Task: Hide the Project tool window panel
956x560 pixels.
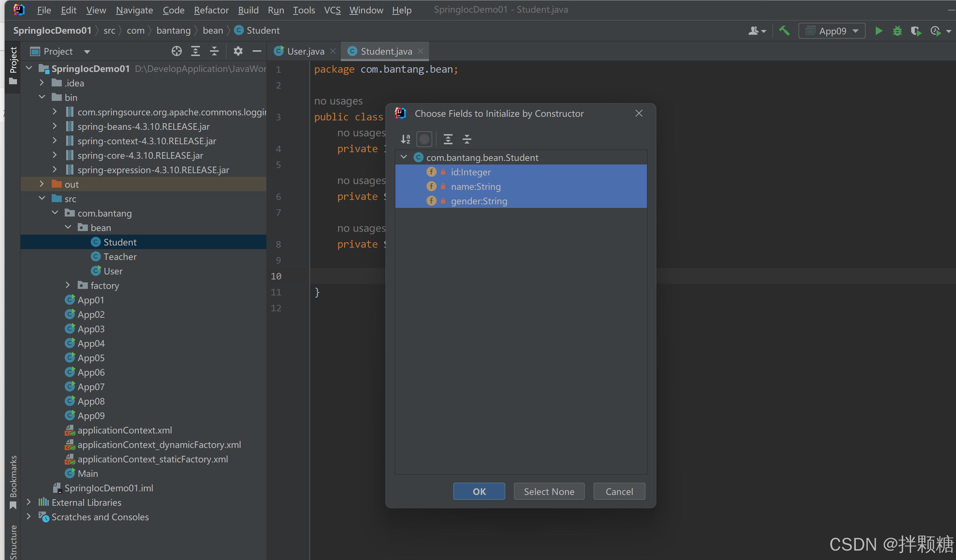Action: click(x=257, y=51)
